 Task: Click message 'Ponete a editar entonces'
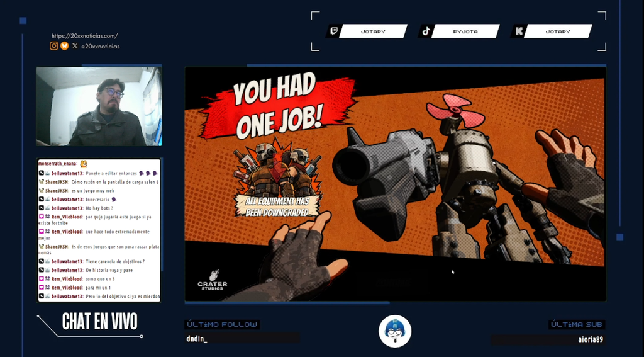tap(111, 174)
